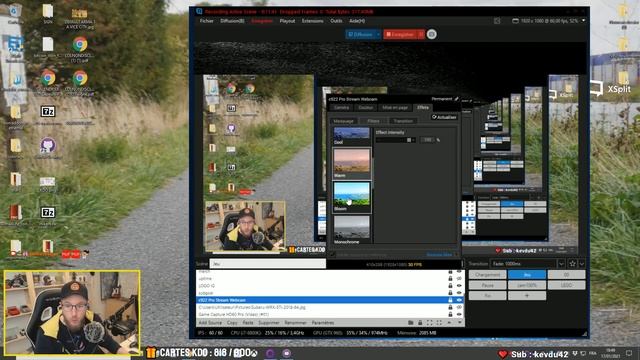Click the icon left of resolution indicator
This screenshot has width=640, height=360.
click(497, 21)
